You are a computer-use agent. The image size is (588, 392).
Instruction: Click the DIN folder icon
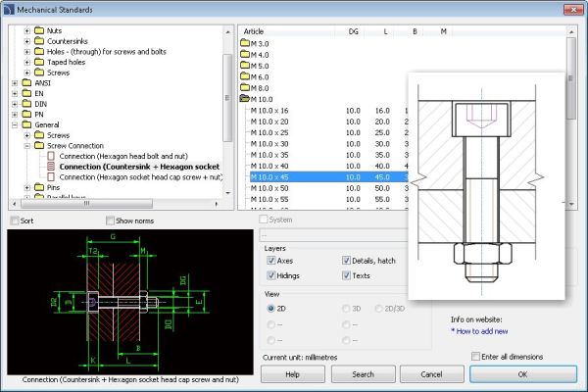click(x=26, y=104)
